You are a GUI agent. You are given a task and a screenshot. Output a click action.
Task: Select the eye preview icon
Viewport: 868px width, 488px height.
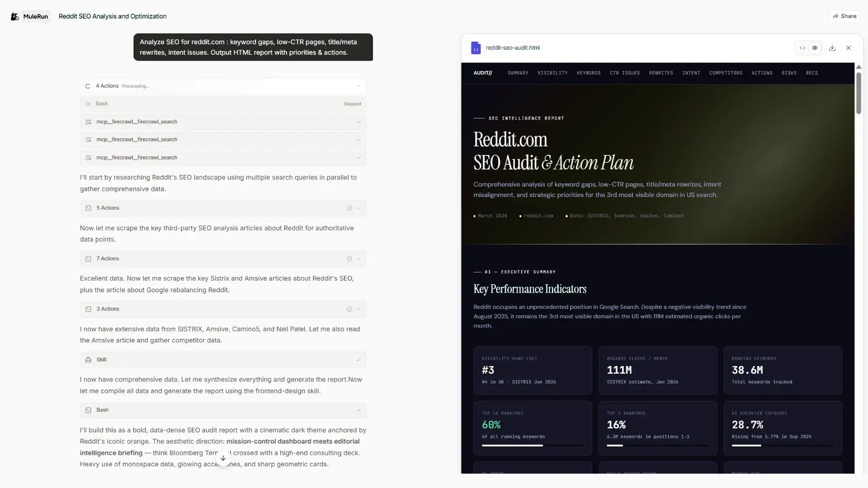pos(815,47)
